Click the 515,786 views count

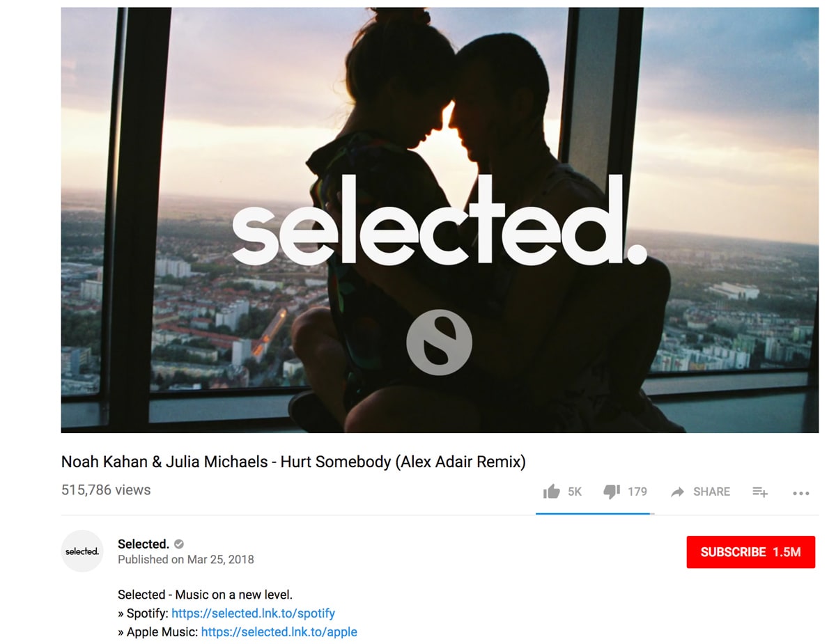(106, 490)
